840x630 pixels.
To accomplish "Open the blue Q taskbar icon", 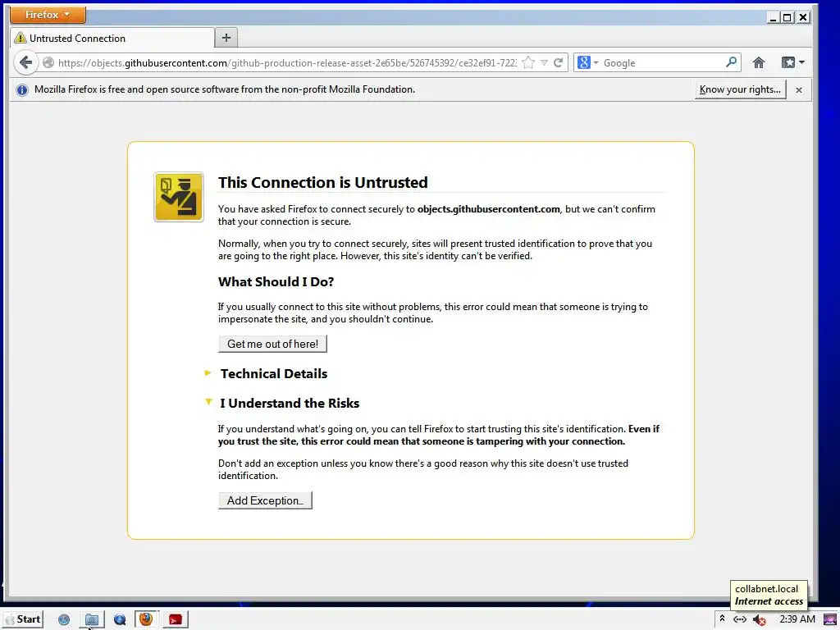I will [x=120, y=620].
